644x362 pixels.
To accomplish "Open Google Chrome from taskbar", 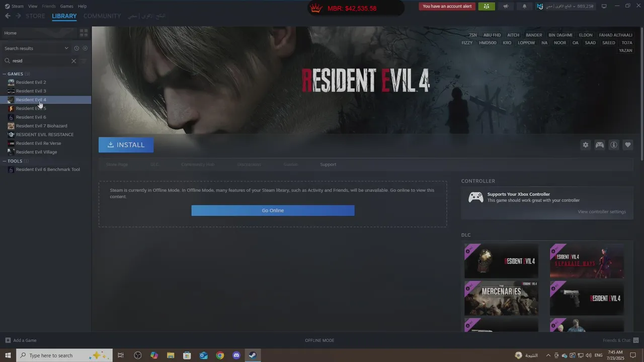I will (220, 355).
